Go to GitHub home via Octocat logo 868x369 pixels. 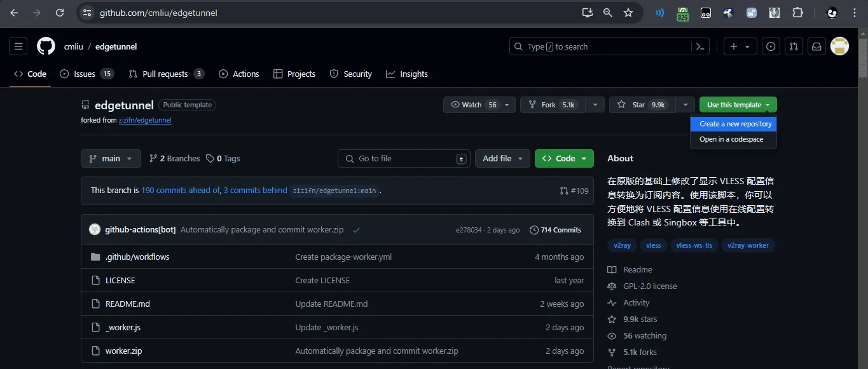pos(46,46)
